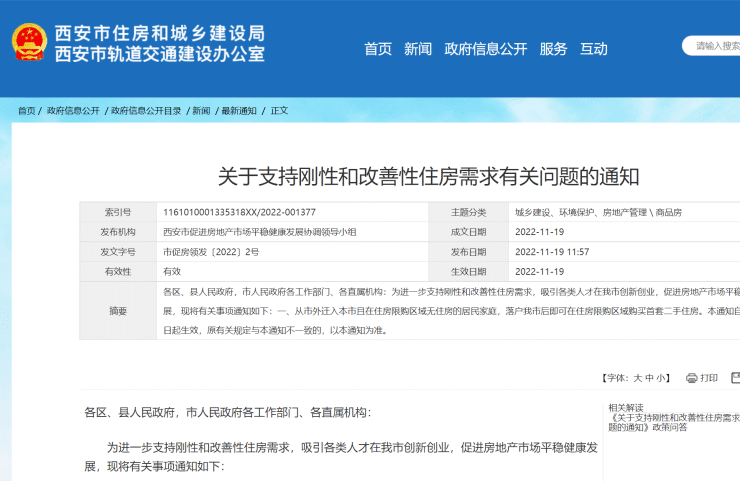
Task: Click the national emblem logo
Action: [29, 42]
